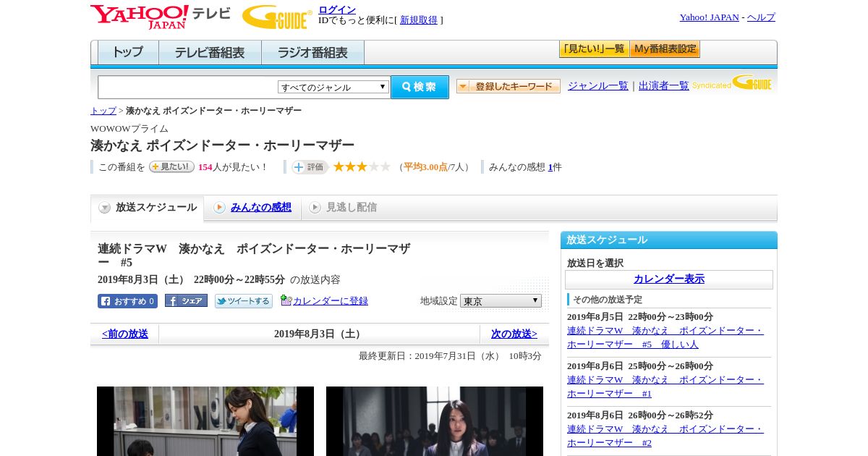Click the 最終更新日 2019年7月31日 text
Image resolution: width=868 pixels, height=456 pixels.
click(x=450, y=356)
